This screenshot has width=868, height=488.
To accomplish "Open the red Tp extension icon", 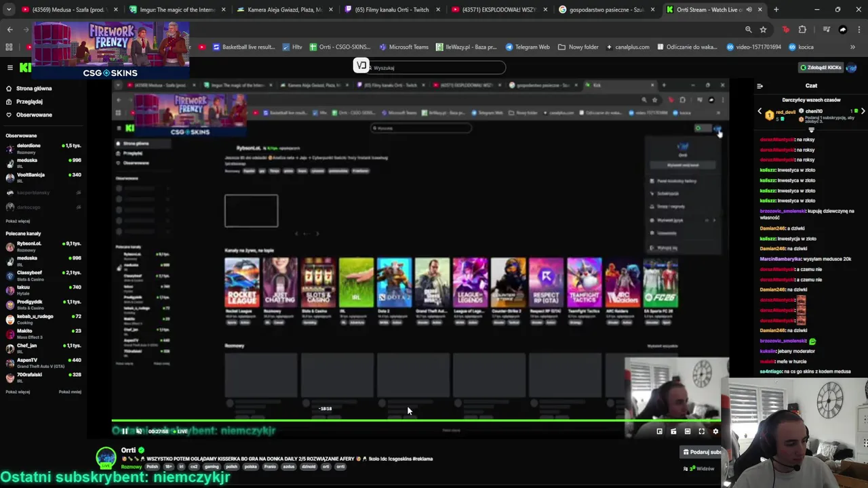I will [x=786, y=30].
